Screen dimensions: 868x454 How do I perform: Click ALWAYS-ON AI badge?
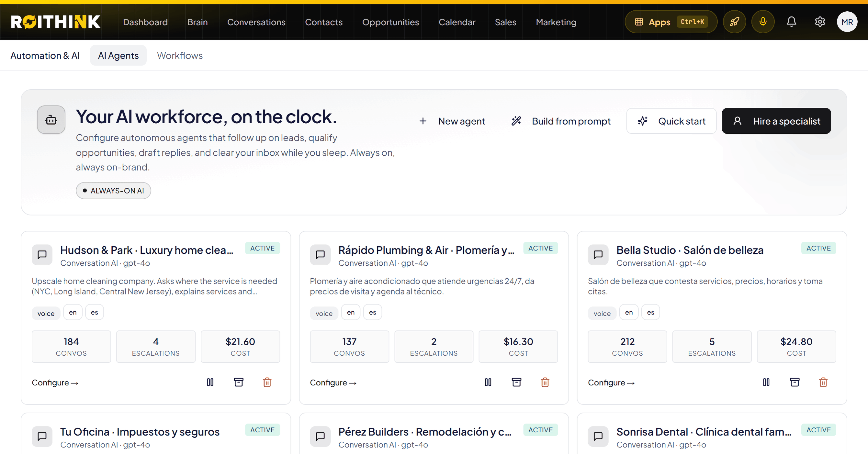114,191
